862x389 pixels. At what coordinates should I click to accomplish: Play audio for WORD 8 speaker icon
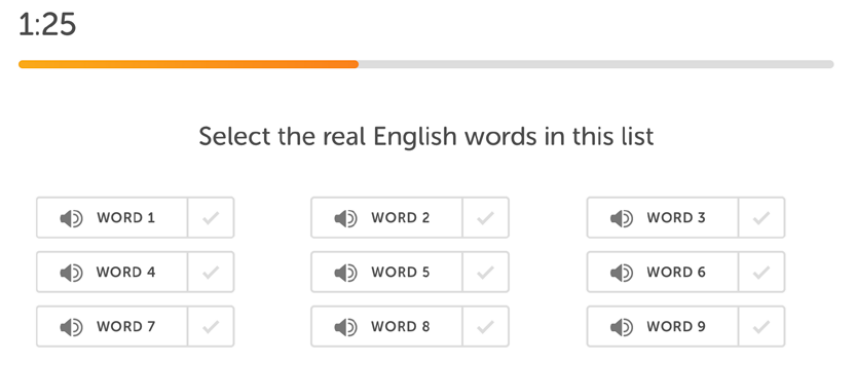(x=346, y=327)
